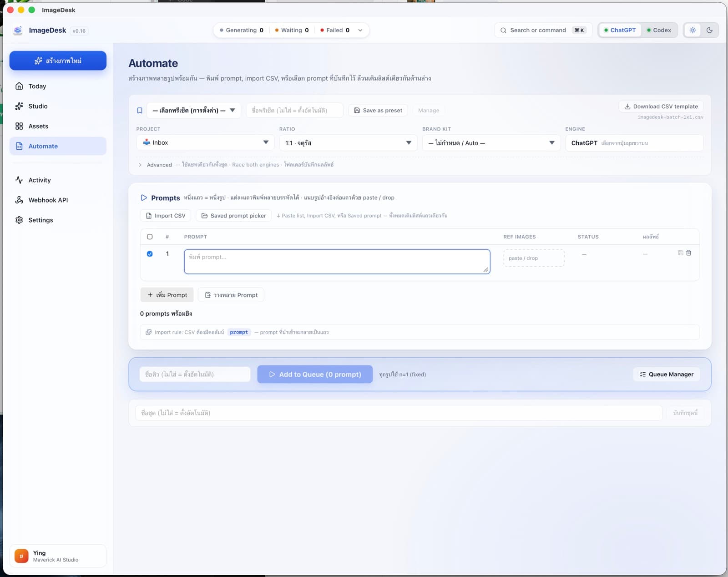Click Save as preset button

click(378, 110)
